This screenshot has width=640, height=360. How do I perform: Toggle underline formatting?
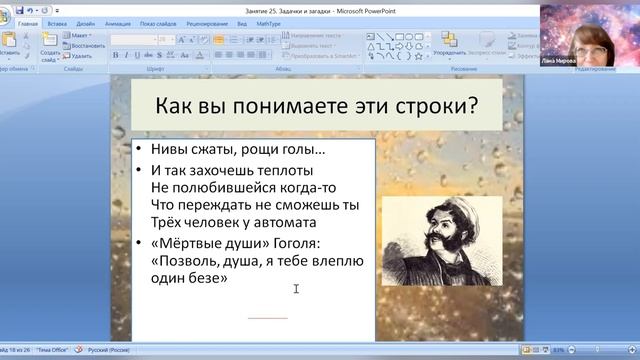(137, 55)
